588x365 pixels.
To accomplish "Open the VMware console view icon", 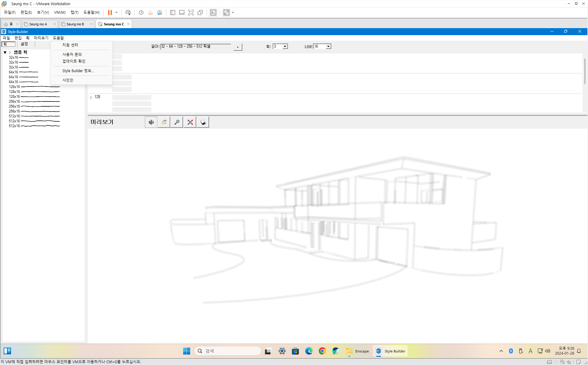I will coord(213,13).
